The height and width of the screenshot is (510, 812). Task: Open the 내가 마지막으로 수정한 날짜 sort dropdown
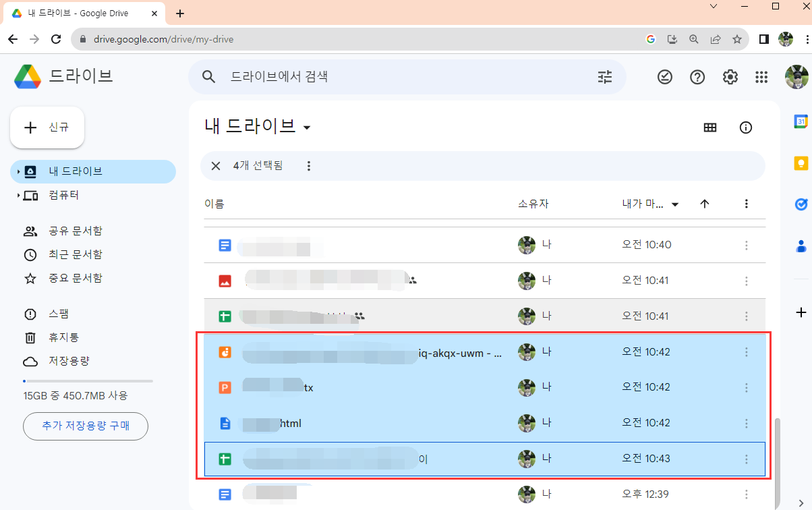pos(647,203)
